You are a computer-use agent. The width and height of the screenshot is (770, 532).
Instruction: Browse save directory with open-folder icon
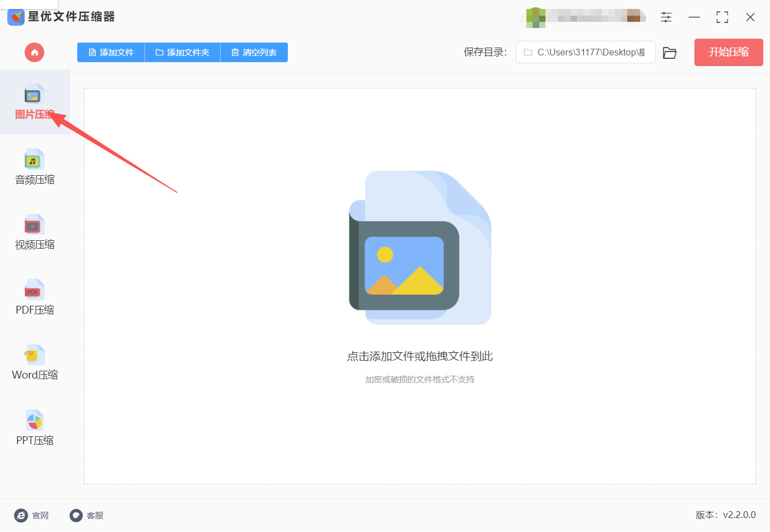coord(670,53)
